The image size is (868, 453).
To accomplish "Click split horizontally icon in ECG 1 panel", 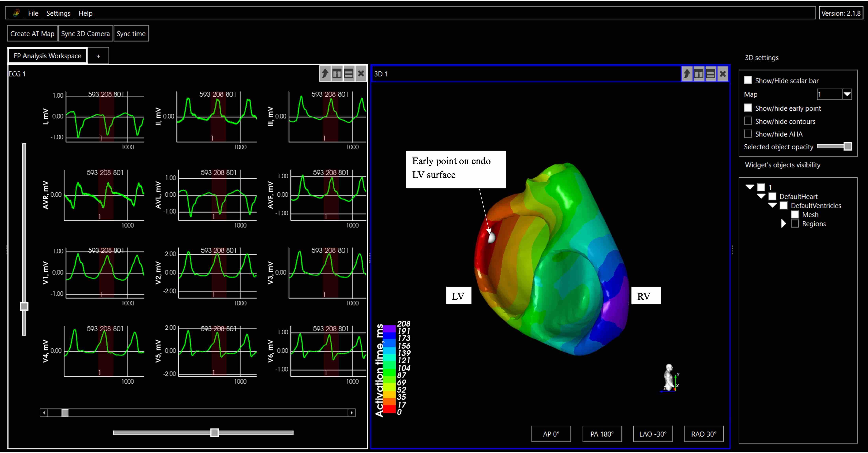I will tap(349, 73).
